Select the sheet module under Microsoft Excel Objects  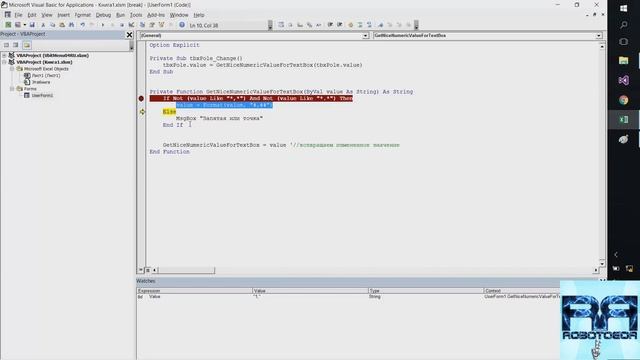coord(46,76)
